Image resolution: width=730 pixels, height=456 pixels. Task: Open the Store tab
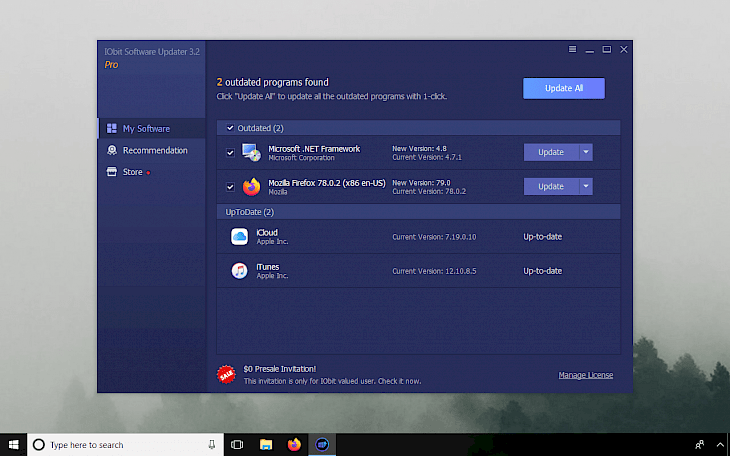pyautogui.click(x=152, y=172)
